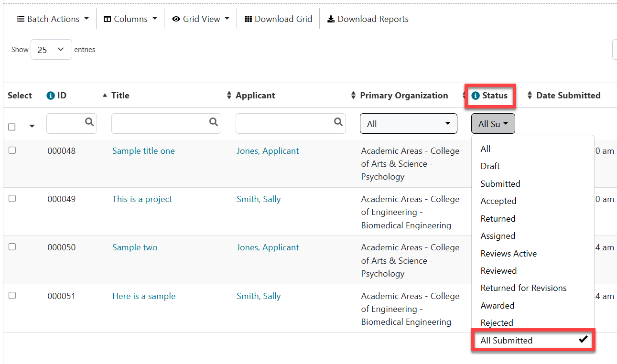Click the search icon in Title filter
Screen dimensions: 617x364
(213, 122)
